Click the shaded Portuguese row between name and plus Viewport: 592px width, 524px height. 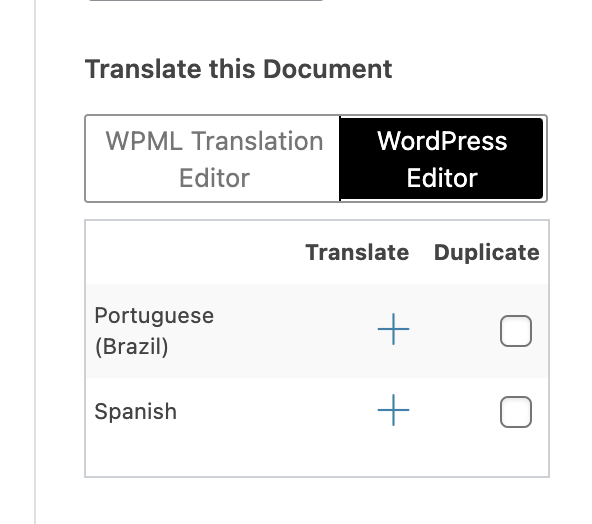pyautogui.click(x=294, y=331)
